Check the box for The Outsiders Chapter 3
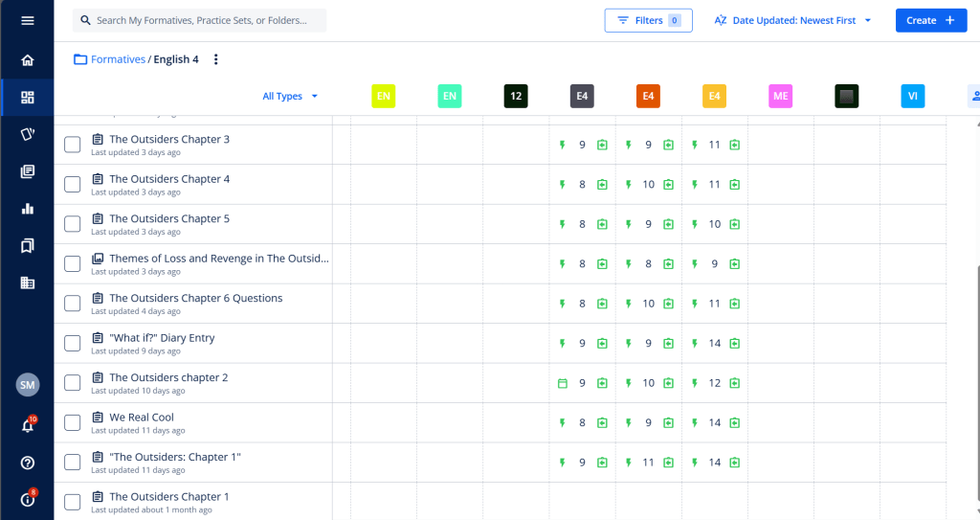Image resolution: width=980 pixels, height=520 pixels. coord(73,145)
